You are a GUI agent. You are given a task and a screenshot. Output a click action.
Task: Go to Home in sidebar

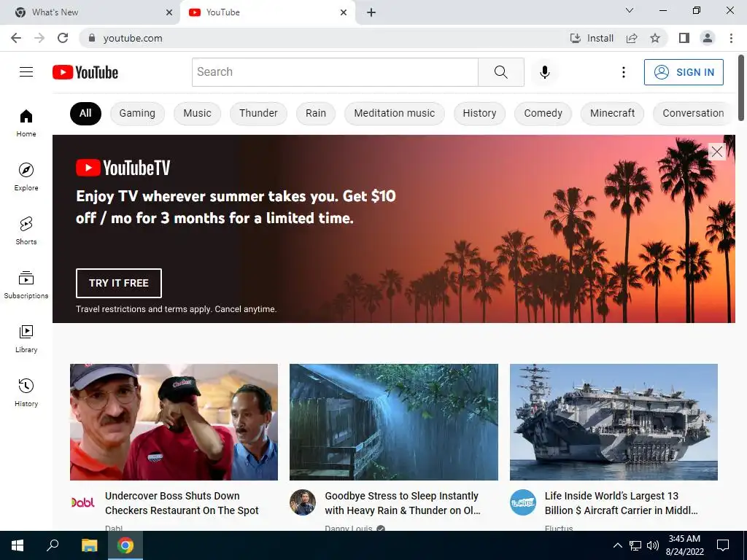coord(26,122)
